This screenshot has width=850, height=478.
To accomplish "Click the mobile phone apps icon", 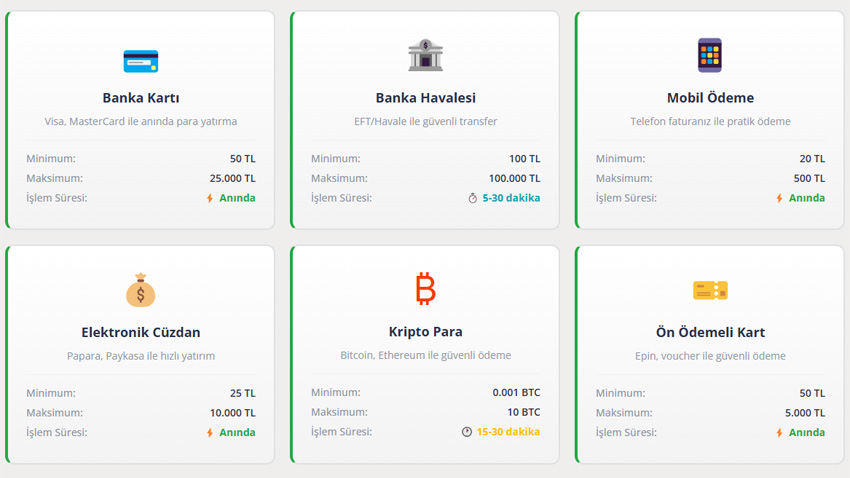I will (710, 55).
